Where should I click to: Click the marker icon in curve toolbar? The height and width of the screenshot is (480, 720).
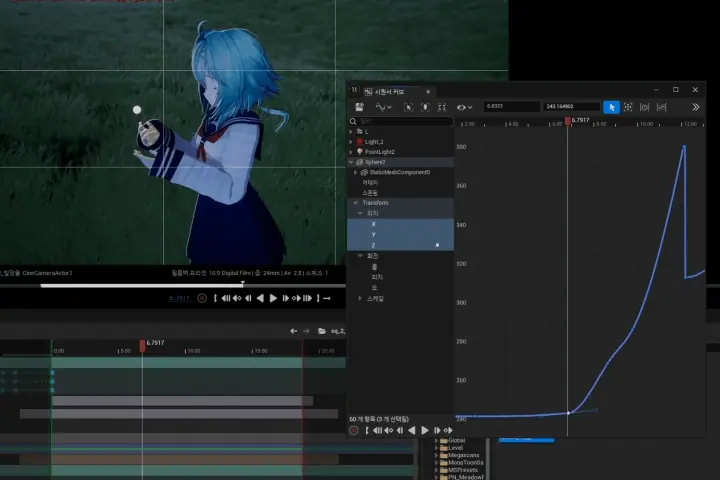tap(425, 107)
